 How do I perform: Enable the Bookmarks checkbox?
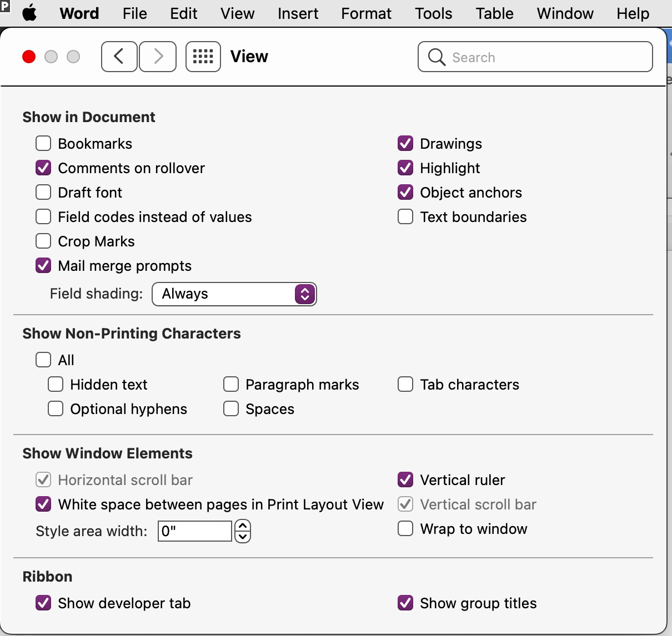43,144
